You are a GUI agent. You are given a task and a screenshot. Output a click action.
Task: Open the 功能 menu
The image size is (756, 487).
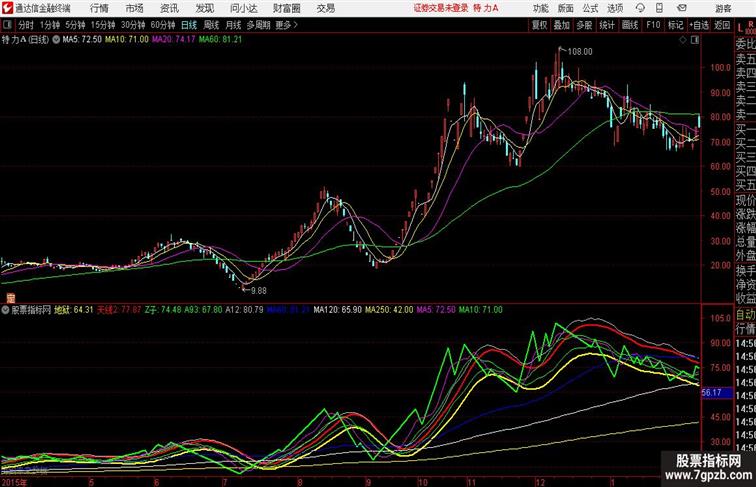tap(540, 8)
